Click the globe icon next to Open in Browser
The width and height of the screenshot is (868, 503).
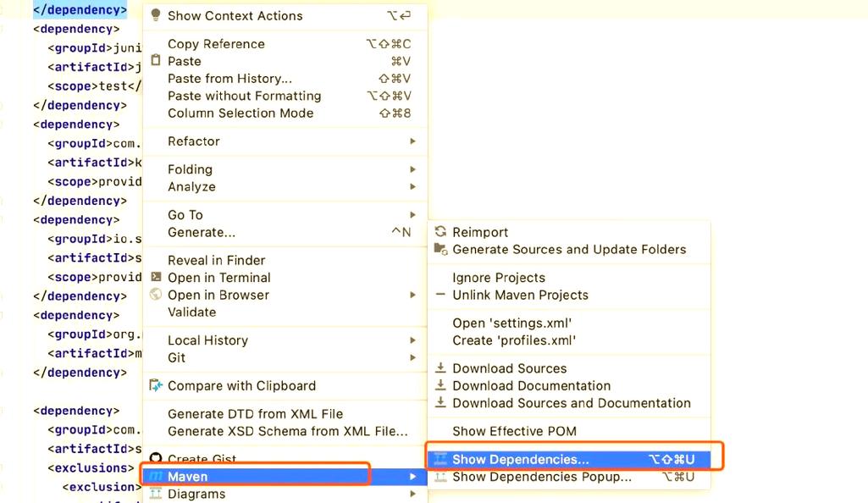(x=155, y=295)
